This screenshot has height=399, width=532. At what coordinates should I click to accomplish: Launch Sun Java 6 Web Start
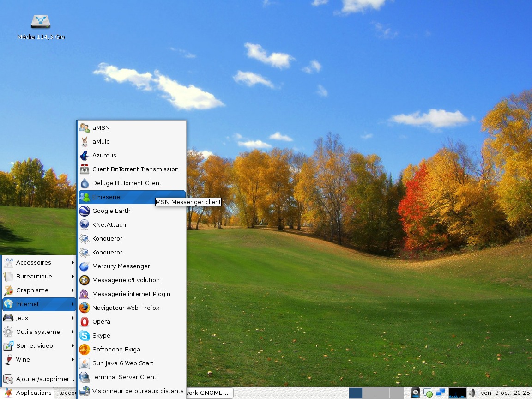[132, 363]
